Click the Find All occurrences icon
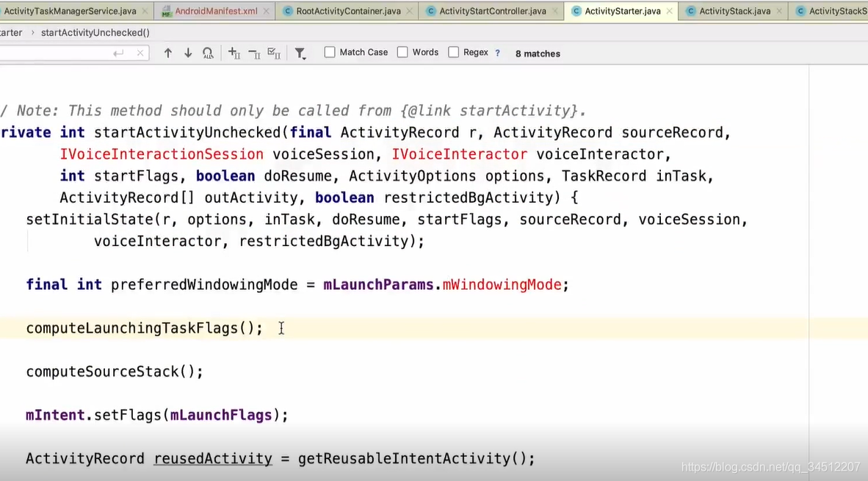Screen dimensions: 868x481 tap(208, 53)
